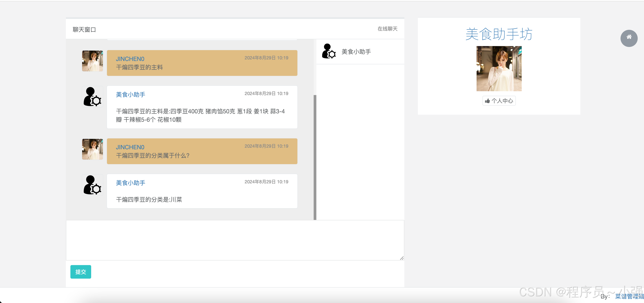Image resolution: width=644 pixels, height=303 pixels.
Task: Select 美食小助手 contact in chat list
Action: pos(356,51)
